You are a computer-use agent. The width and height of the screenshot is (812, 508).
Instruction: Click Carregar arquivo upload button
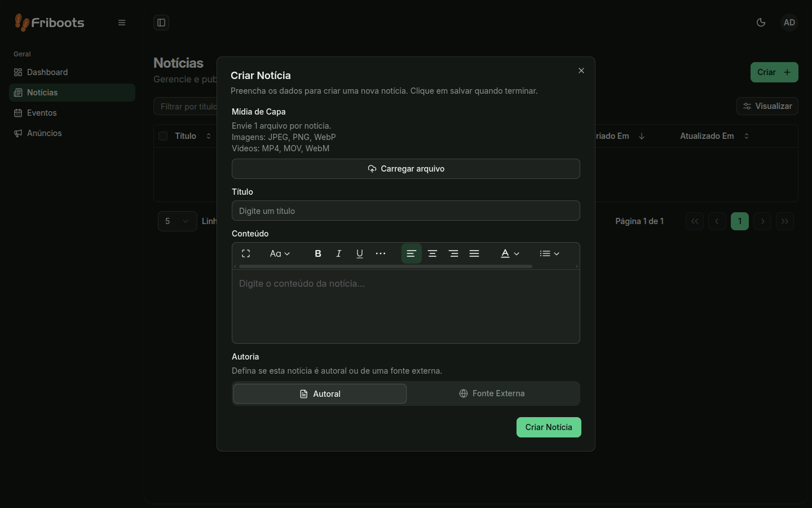point(406,169)
